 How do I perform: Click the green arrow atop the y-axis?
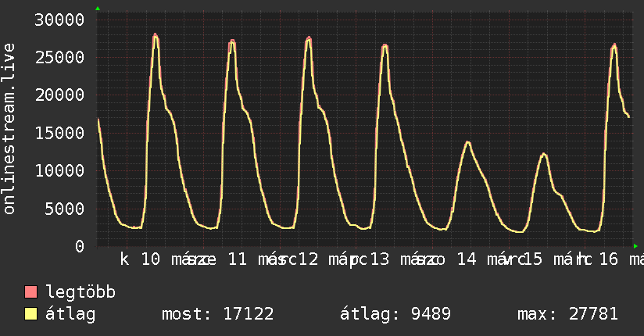98,9
